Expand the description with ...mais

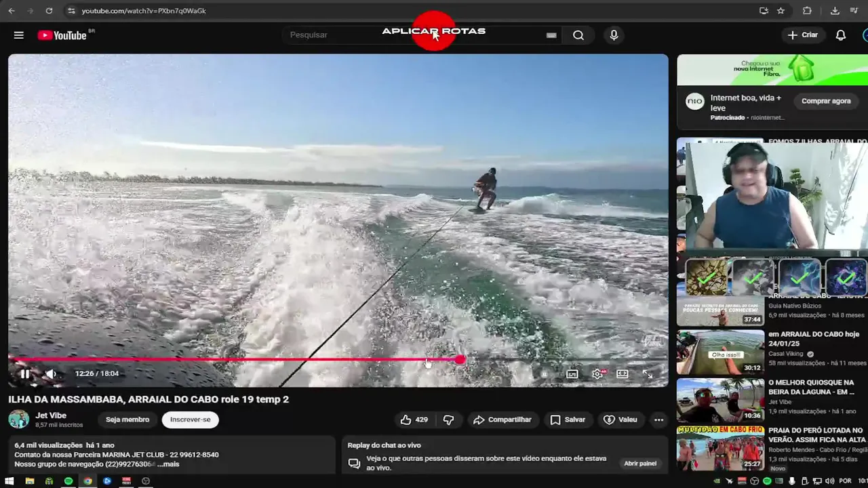pyautogui.click(x=167, y=464)
